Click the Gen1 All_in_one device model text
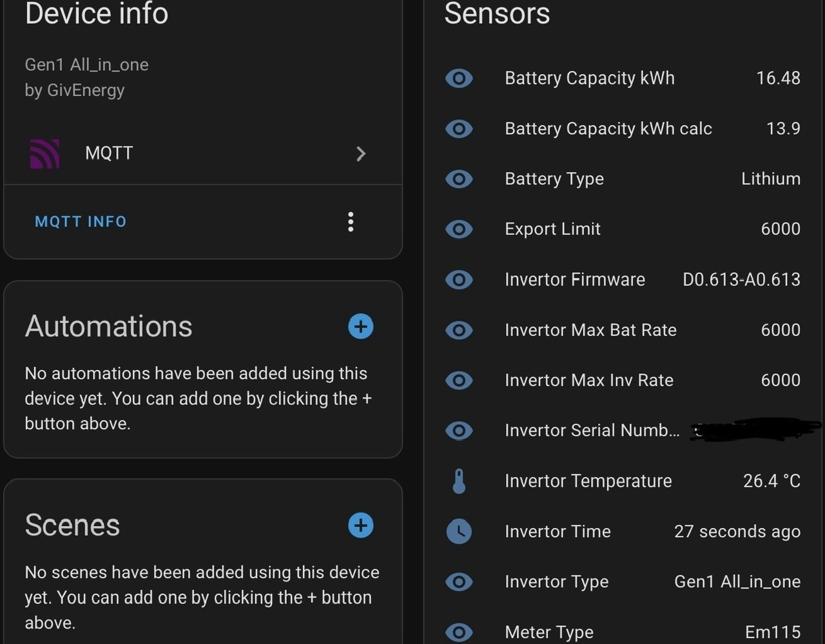The height and width of the screenshot is (644, 825). coord(86,64)
